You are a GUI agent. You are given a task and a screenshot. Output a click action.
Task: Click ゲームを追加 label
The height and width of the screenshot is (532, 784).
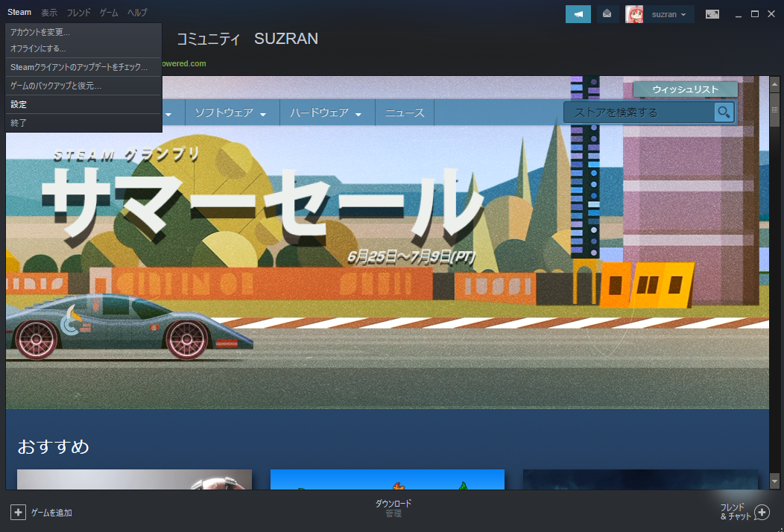pyautogui.click(x=51, y=513)
